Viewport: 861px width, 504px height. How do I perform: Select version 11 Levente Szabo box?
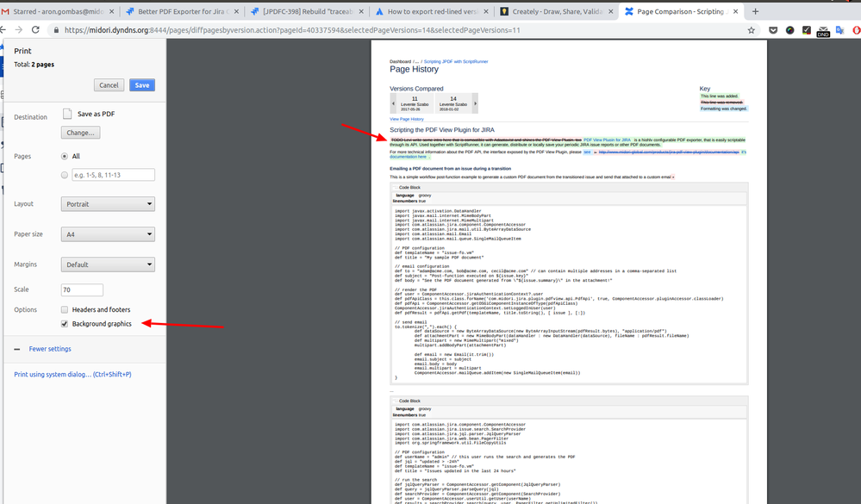coord(415,103)
